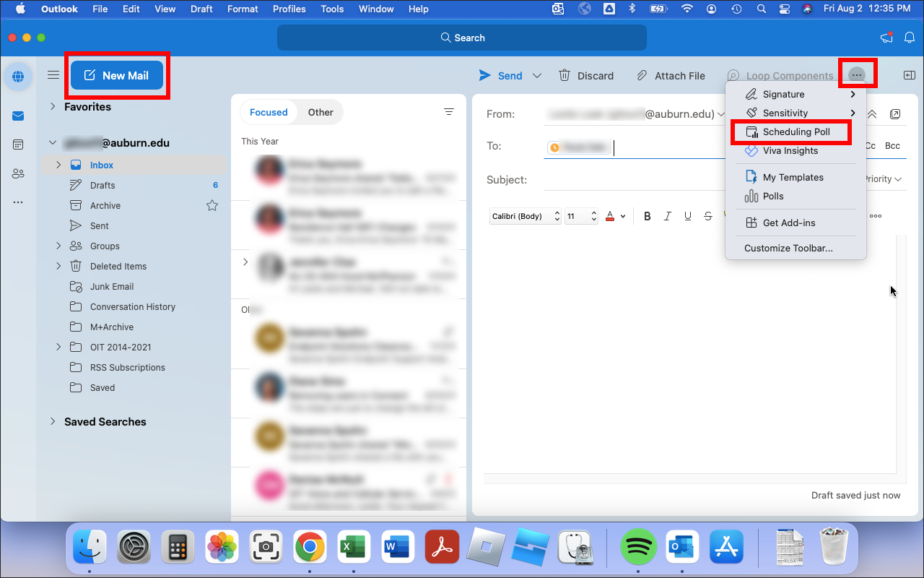Click Attach File in toolbar

(671, 76)
